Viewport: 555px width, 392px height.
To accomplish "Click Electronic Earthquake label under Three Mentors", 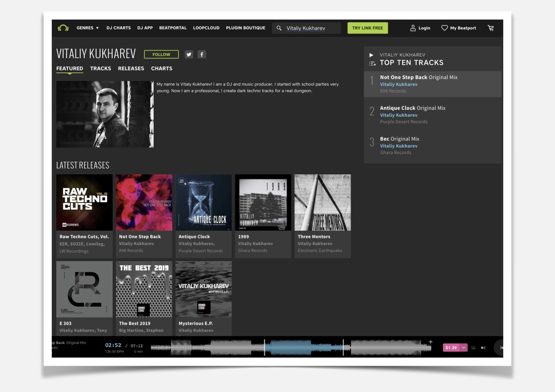I will (x=320, y=251).
